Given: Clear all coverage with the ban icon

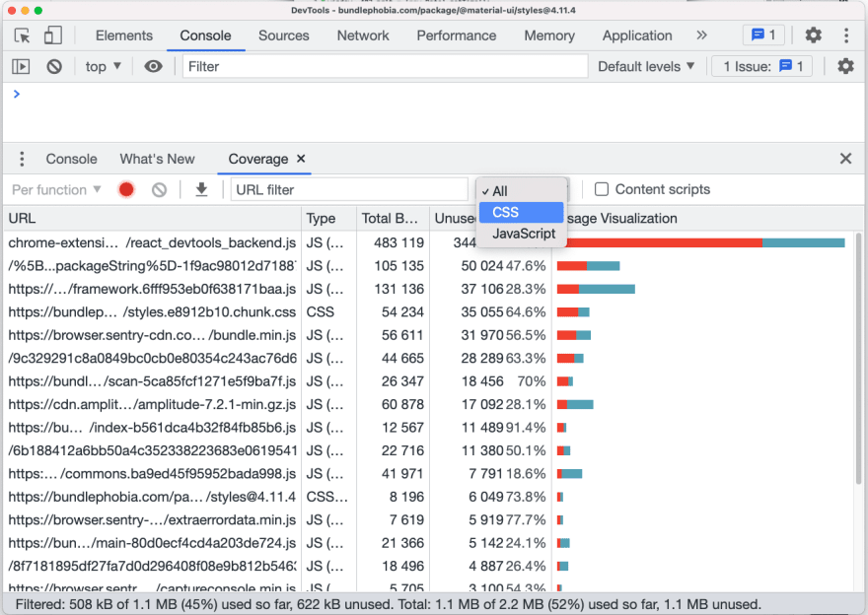Looking at the screenshot, I should [x=159, y=189].
